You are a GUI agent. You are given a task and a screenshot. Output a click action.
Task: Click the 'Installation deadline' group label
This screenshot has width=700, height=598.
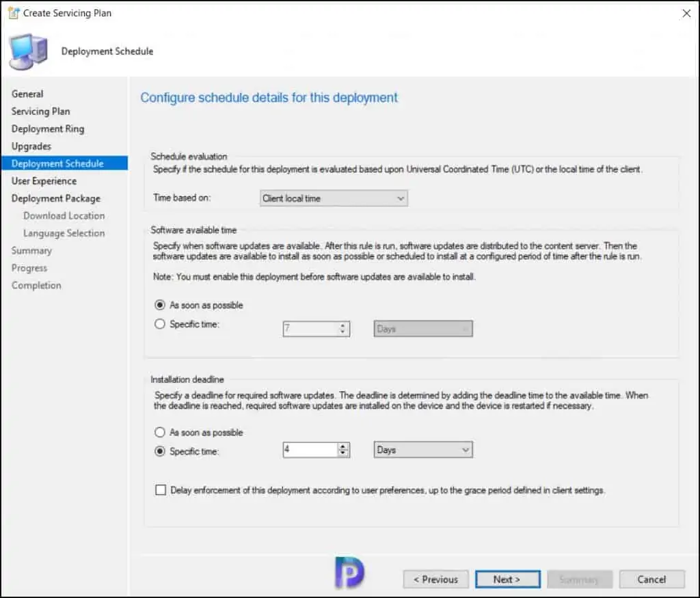pos(187,379)
